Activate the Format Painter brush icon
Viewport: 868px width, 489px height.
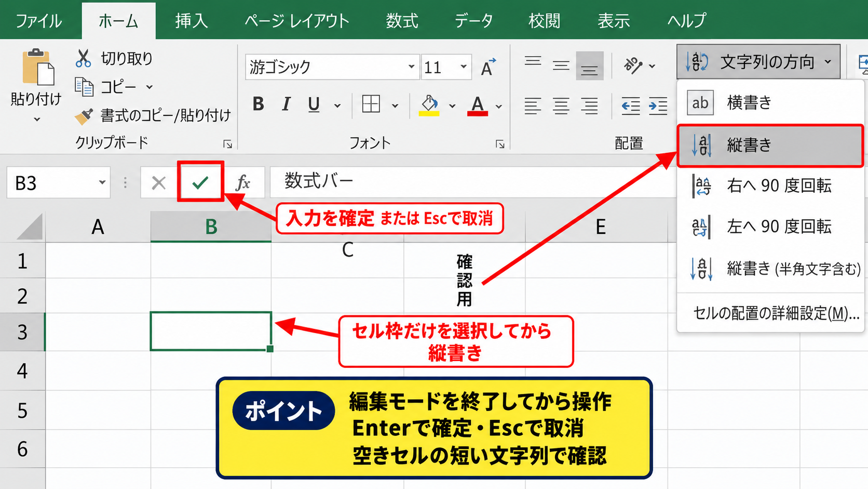(84, 116)
